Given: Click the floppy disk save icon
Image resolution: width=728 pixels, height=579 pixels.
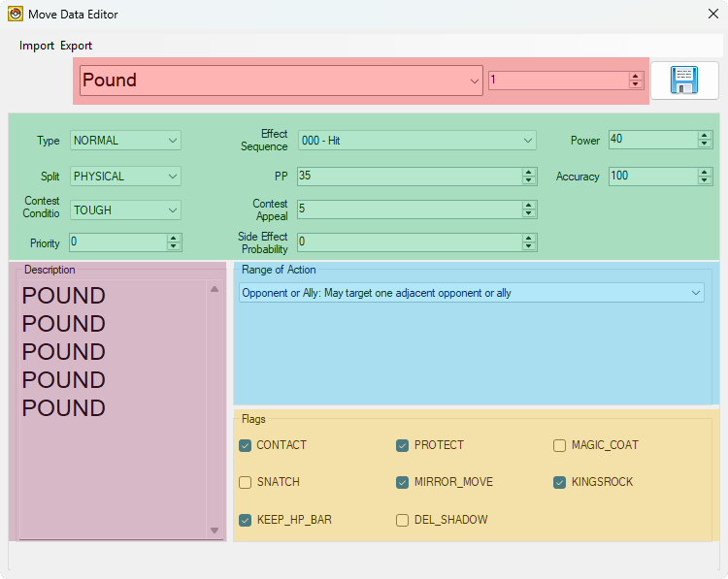Looking at the screenshot, I should click(684, 80).
